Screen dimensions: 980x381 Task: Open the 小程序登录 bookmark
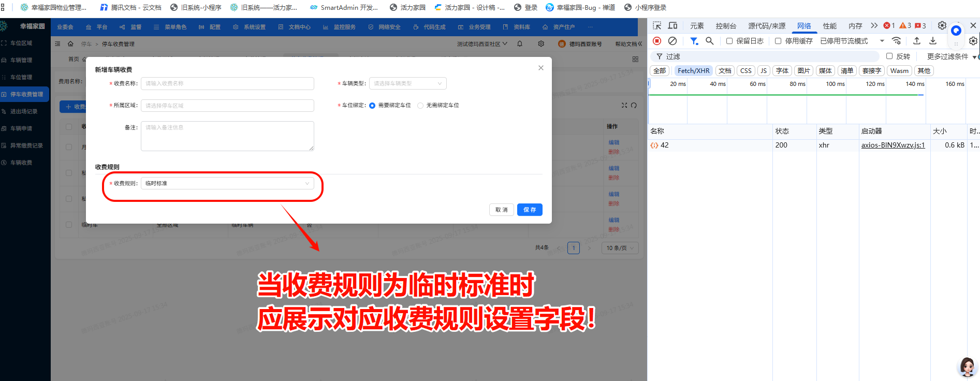point(645,7)
